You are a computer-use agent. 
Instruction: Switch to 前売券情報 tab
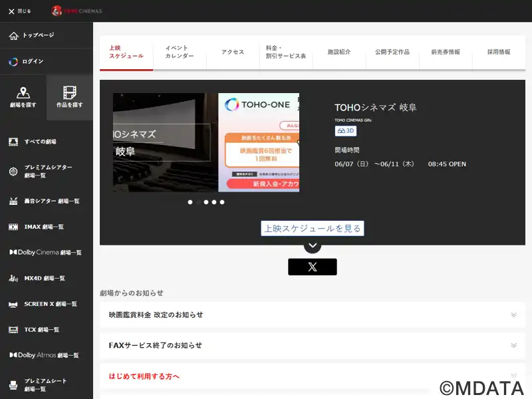(x=446, y=53)
